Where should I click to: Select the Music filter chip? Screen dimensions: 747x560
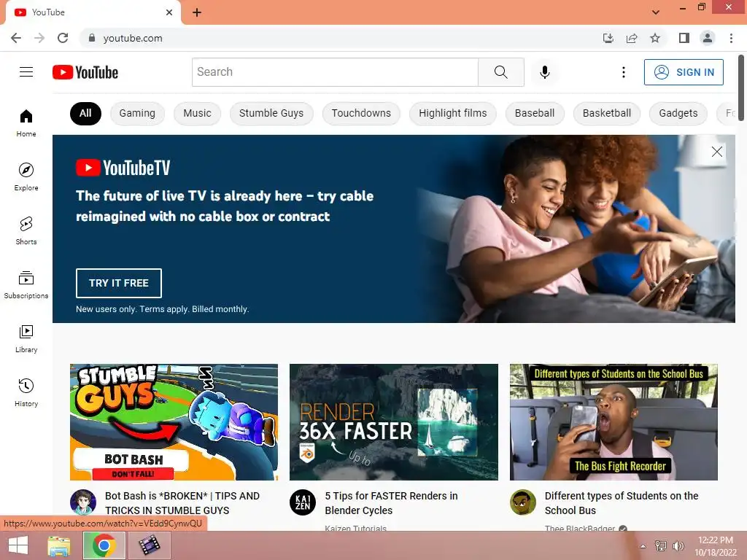pos(197,113)
